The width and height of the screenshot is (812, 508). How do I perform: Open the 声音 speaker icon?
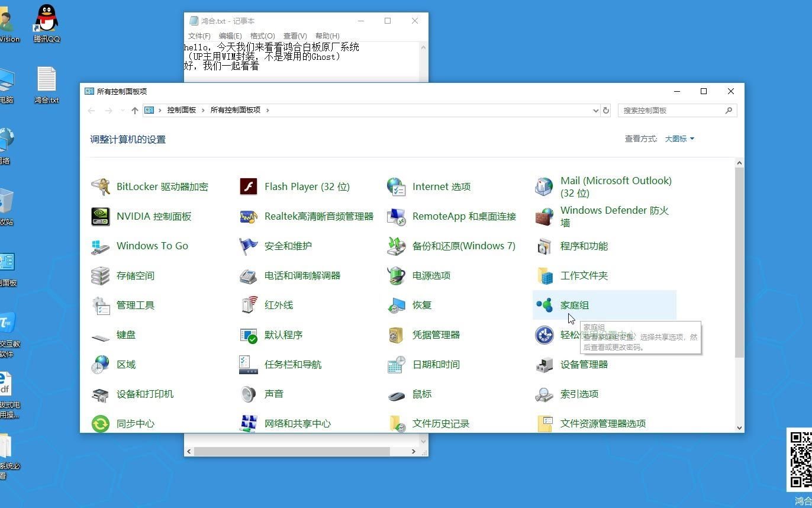pyautogui.click(x=249, y=394)
